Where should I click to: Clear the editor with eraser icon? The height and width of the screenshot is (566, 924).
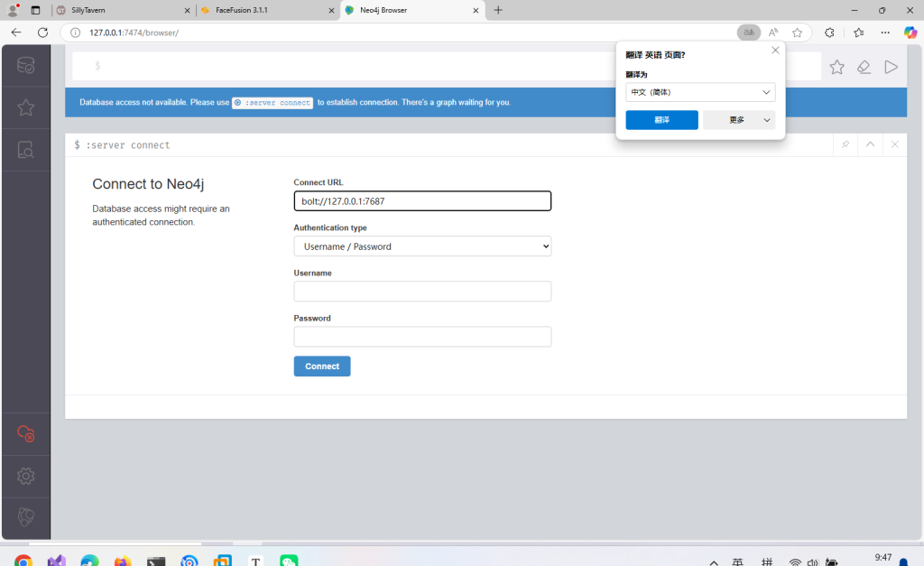pyautogui.click(x=864, y=67)
